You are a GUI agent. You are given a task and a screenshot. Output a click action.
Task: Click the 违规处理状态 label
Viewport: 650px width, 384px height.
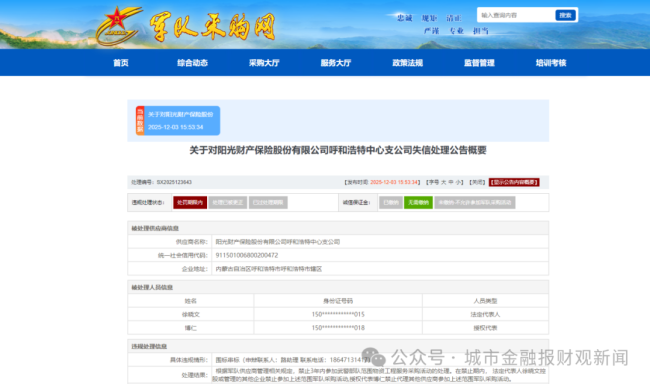pyautogui.click(x=148, y=202)
